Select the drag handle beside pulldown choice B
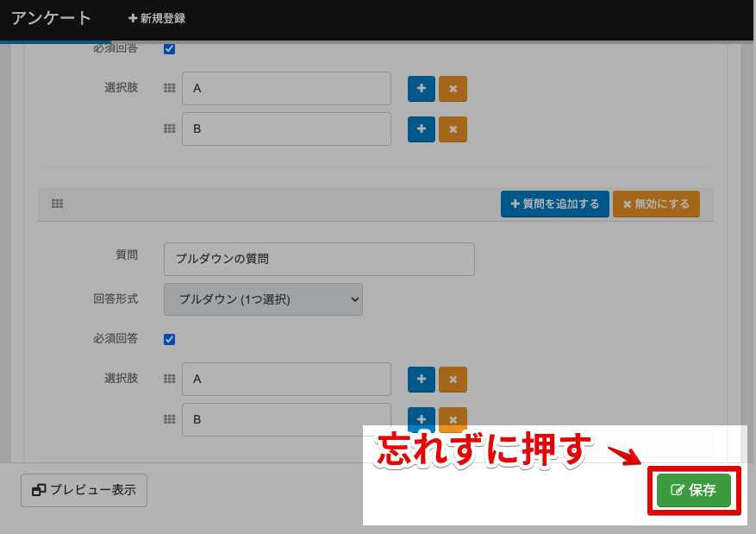The height and width of the screenshot is (534, 756). point(169,419)
